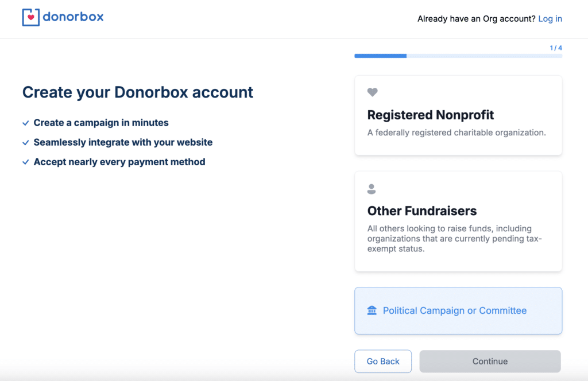This screenshot has width=588, height=381.
Task: Click the checkmark beside Seamlessly integrate with your website
Action: [x=26, y=142]
